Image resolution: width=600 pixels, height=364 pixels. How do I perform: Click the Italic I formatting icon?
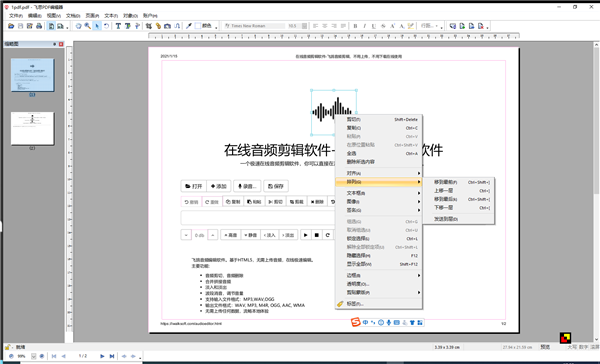click(364, 26)
